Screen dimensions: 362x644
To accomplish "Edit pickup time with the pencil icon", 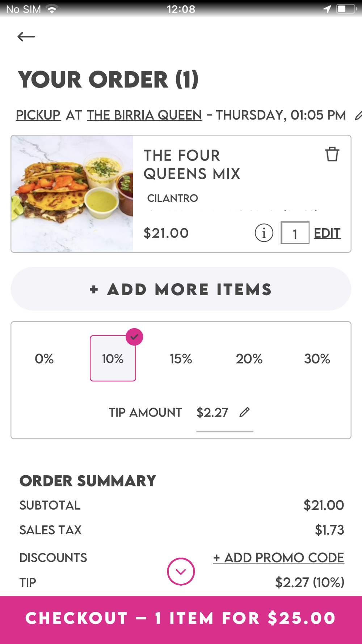I will coord(358,116).
